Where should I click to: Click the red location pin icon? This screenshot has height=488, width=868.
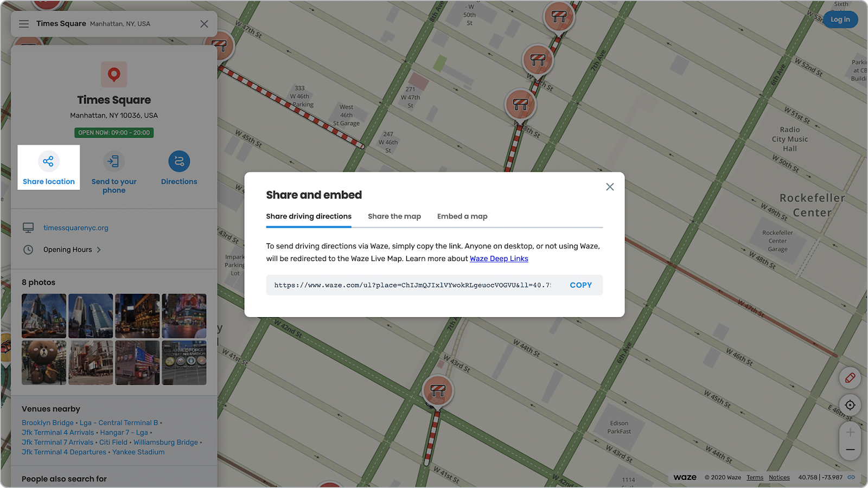coord(114,74)
